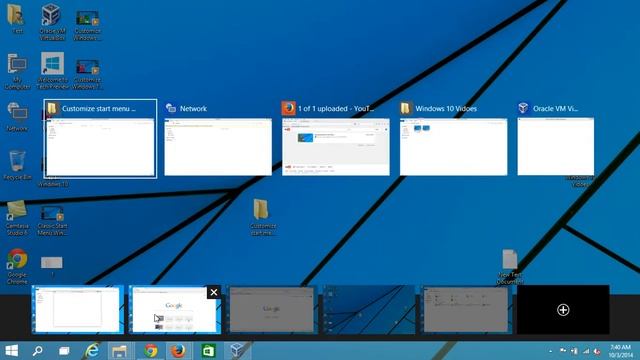
Task: Select the Windows 10 Vidoes window thumbnail
Action: click(x=453, y=139)
